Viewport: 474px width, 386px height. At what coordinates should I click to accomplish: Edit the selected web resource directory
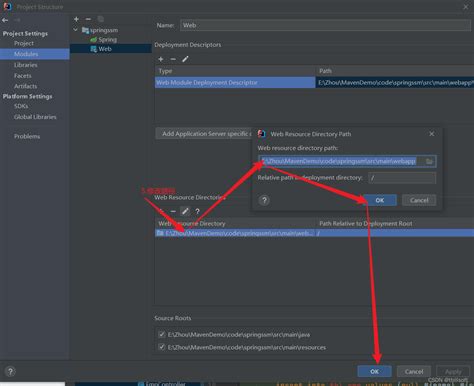pyautogui.click(x=185, y=211)
